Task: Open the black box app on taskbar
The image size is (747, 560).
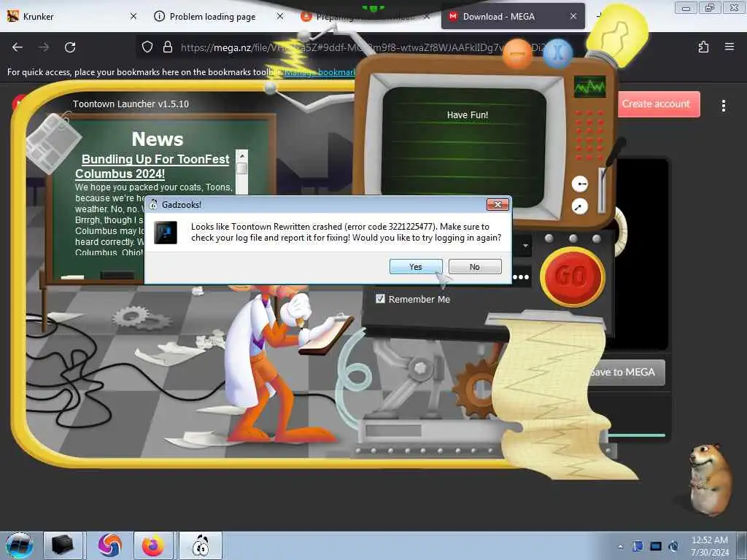Action: tap(63, 545)
